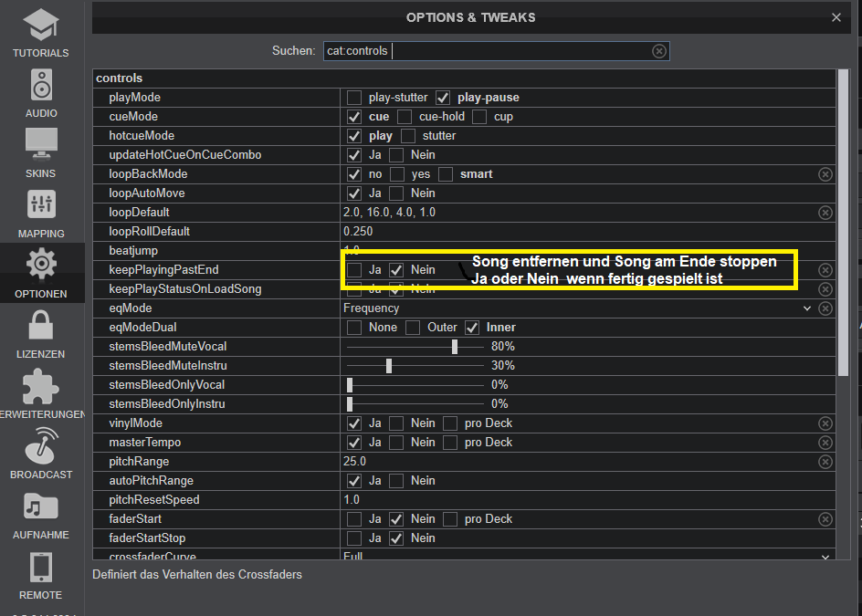Open the crossfaderCurve Full dropdown
The height and width of the screenshot is (616, 862).
click(825, 557)
